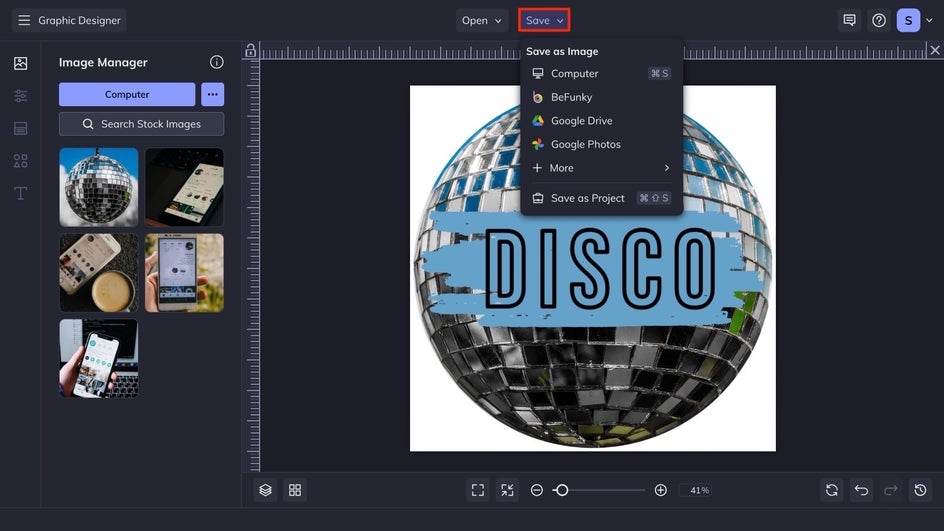Toggle the ruler lock icon

pos(250,51)
